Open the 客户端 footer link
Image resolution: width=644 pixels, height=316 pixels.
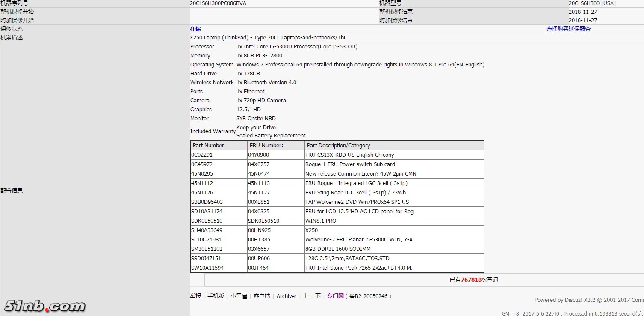pos(262,296)
